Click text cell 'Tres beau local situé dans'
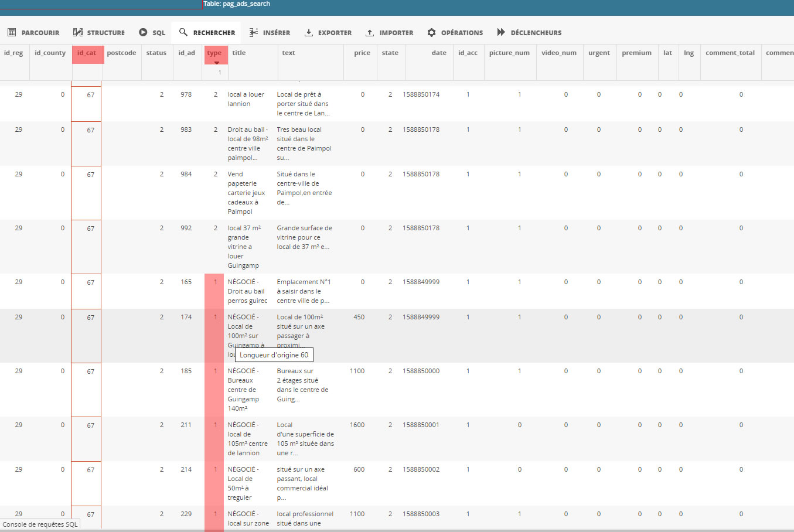Viewport: 794px width, 532px height. (304, 144)
